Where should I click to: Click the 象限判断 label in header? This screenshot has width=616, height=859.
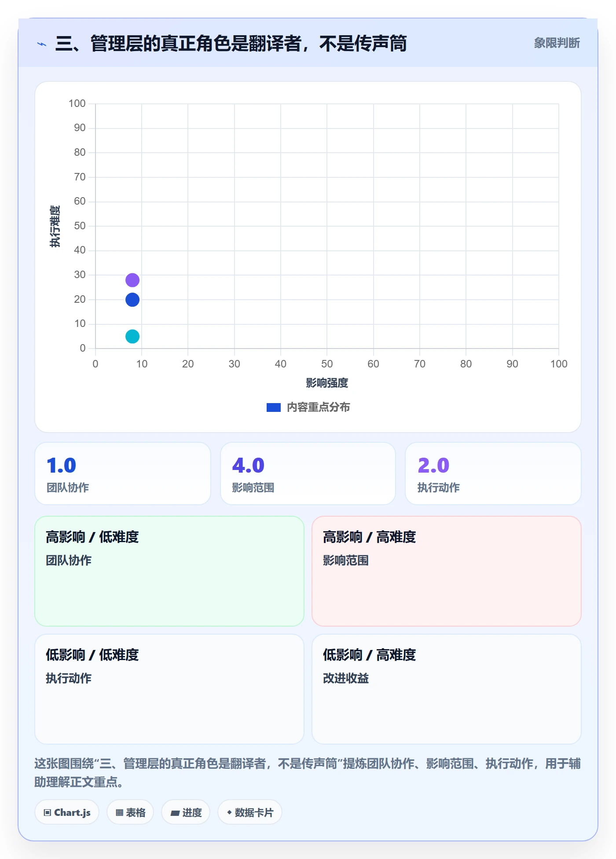click(557, 43)
